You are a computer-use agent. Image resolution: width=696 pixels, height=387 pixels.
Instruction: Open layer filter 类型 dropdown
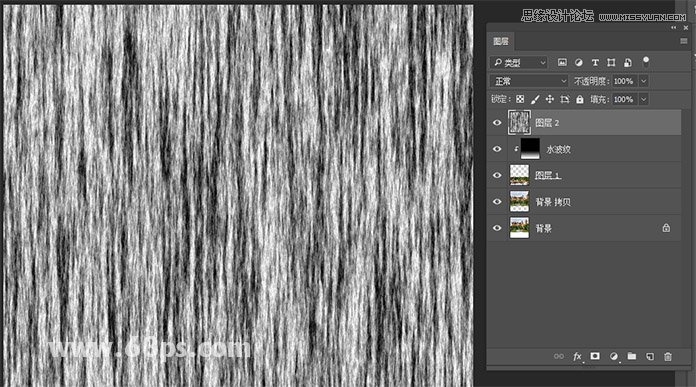point(519,63)
